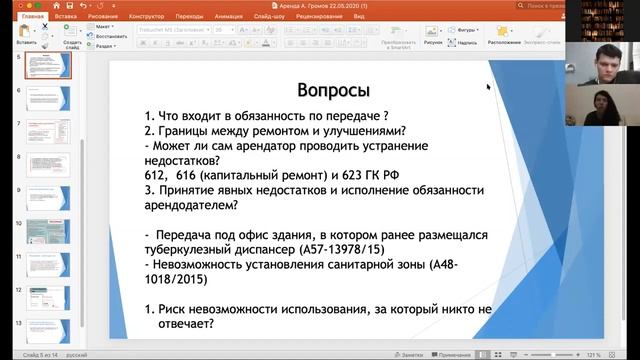Click the zoom out minus icon

[526, 355]
